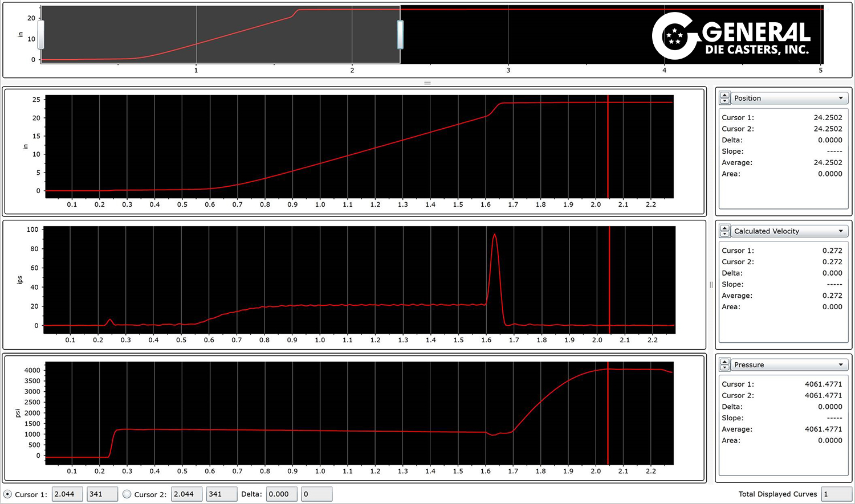Click Total Displayed Curves value field
This screenshot has width=855, height=504.
point(836,494)
